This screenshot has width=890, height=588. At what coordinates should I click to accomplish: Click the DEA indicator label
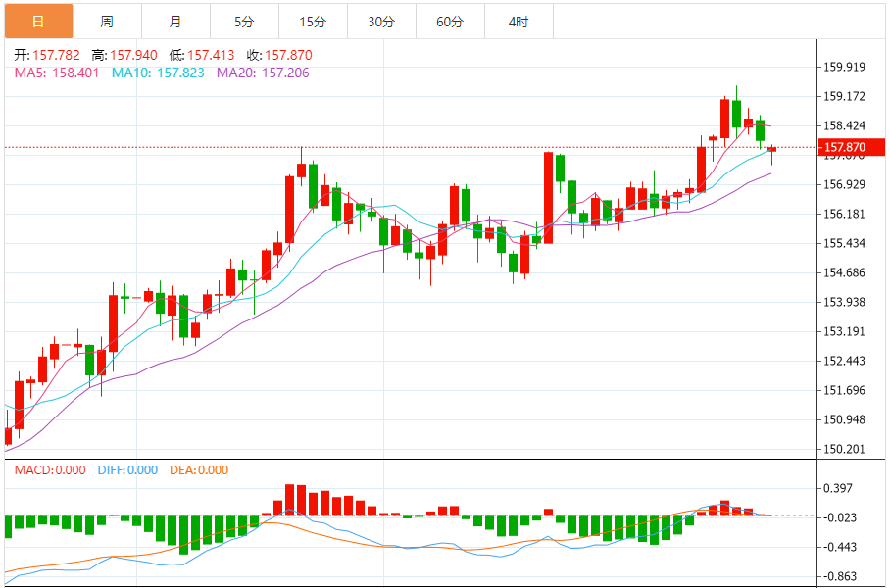(199, 470)
